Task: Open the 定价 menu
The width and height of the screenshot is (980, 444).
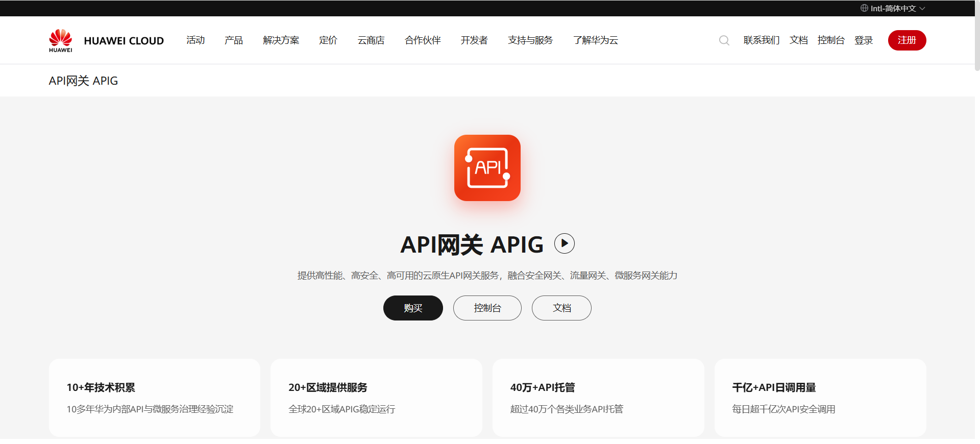Action: [328, 40]
